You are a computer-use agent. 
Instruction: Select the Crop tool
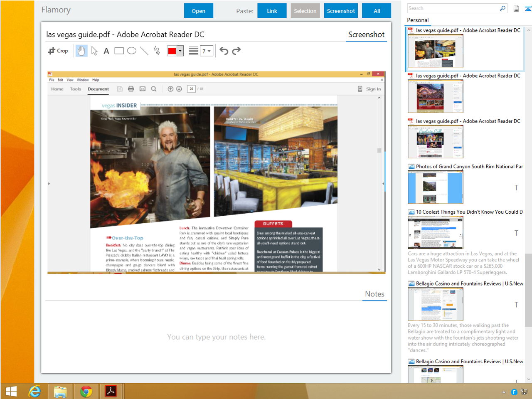(x=58, y=51)
